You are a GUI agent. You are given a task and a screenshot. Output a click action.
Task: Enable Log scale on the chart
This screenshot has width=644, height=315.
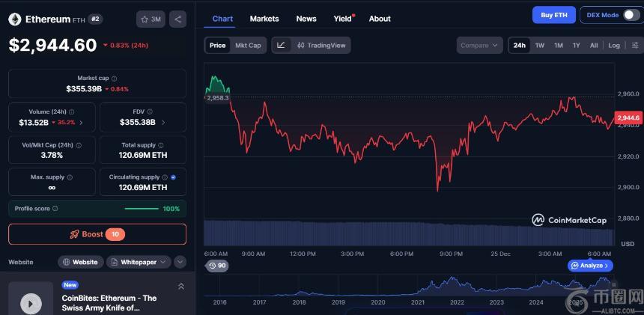614,46
